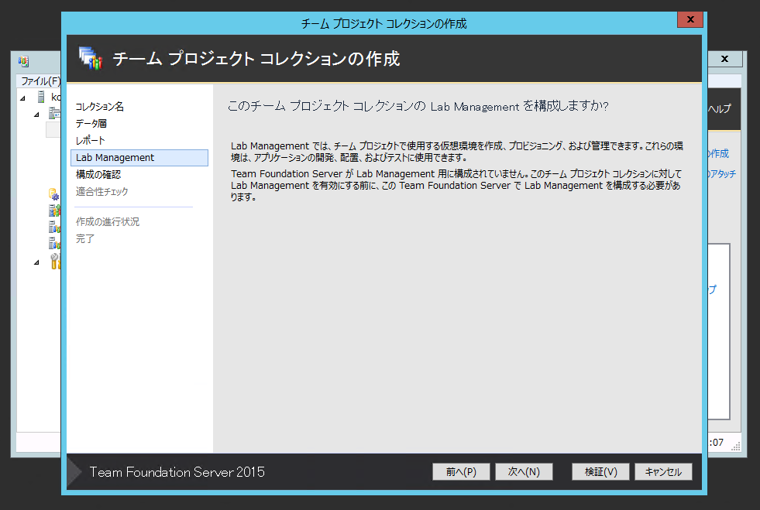Viewport: 760px width, 510px height.
Task: Go to the コレクション名 wizard step
Action: click(99, 107)
